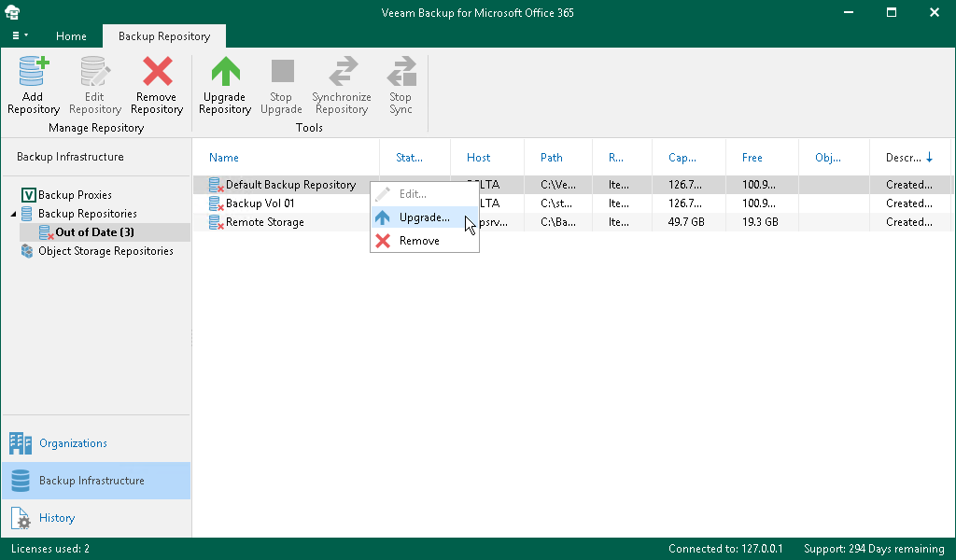Viewport: 956px width, 560px height.
Task: Click the Backup Vol 01 row icon
Action: coord(216,204)
